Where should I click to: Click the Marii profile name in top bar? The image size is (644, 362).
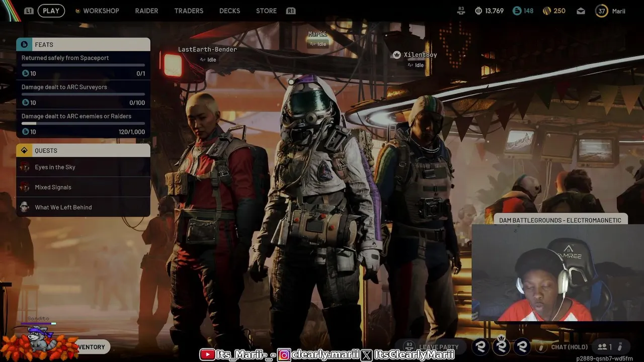(619, 11)
